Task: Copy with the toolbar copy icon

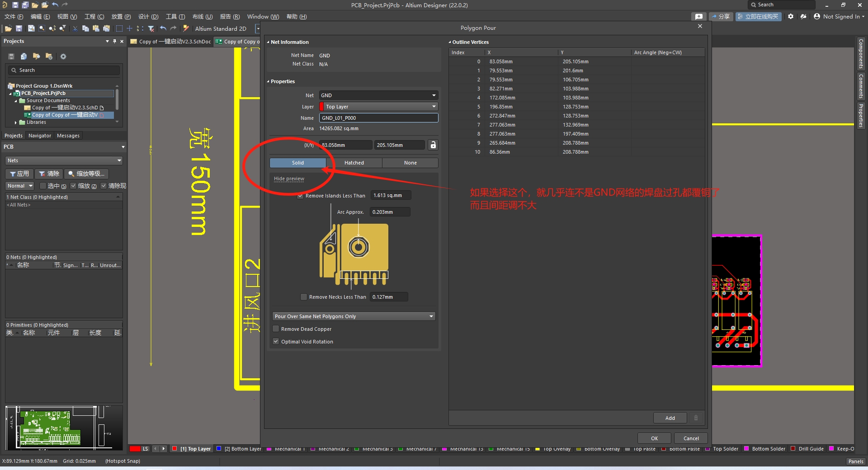Action: [85, 28]
